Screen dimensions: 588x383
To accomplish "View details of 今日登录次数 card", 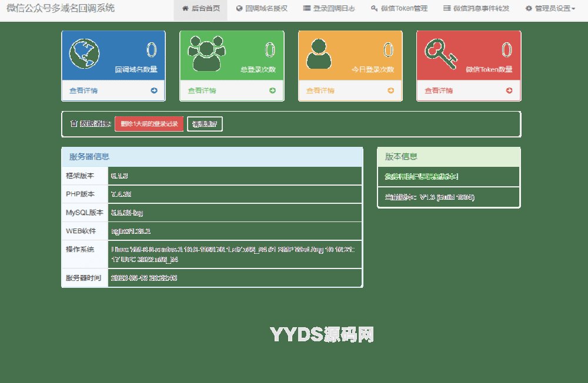I will pos(320,90).
